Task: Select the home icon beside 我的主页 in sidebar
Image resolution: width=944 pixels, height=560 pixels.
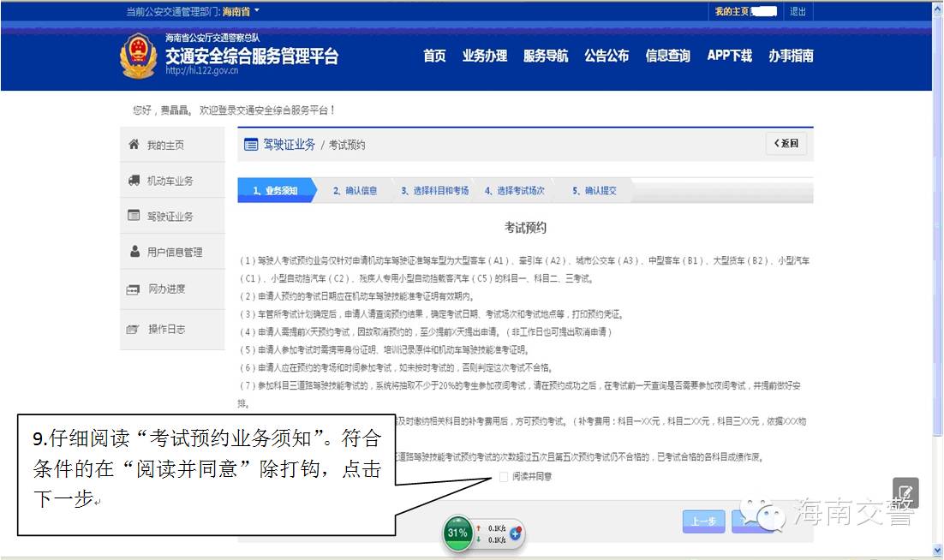Action: (x=132, y=145)
